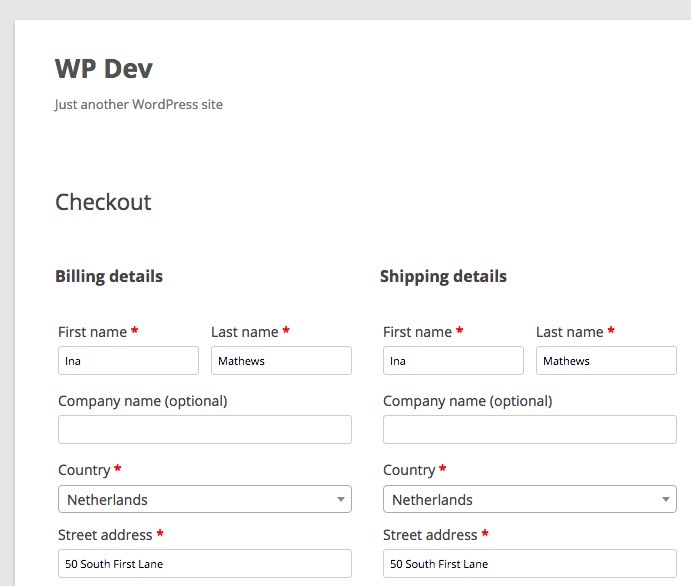Click the billing Last name field
Image resolution: width=691 pixels, height=586 pixels.
pyautogui.click(x=281, y=360)
